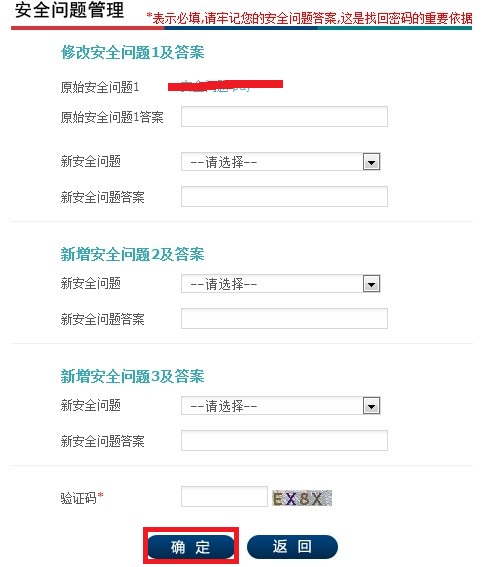The image size is (486, 567).
Task: Expand the 新安全问题 dropdown in 新增安全问题2 section
Action: click(x=281, y=284)
